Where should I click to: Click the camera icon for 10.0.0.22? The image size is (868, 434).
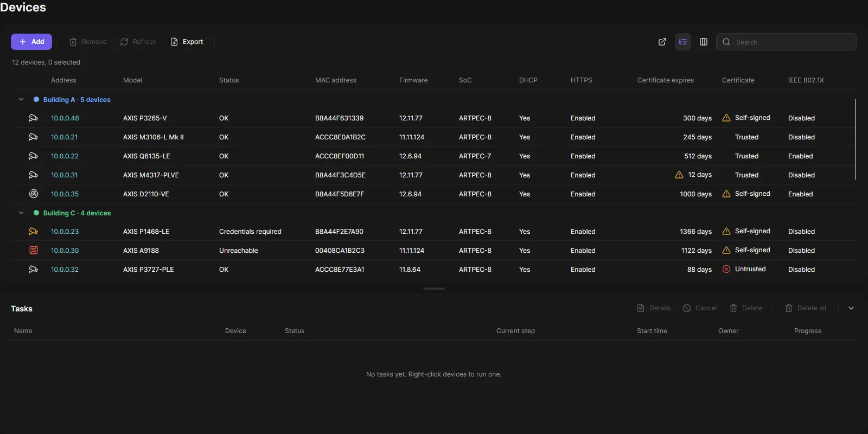(x=33, y=156)
